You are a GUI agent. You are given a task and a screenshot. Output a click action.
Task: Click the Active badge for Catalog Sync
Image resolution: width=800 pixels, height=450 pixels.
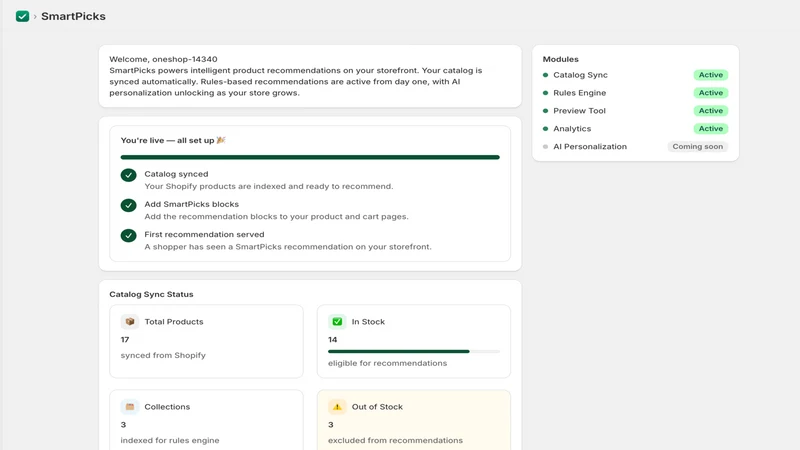pos(711,75)
